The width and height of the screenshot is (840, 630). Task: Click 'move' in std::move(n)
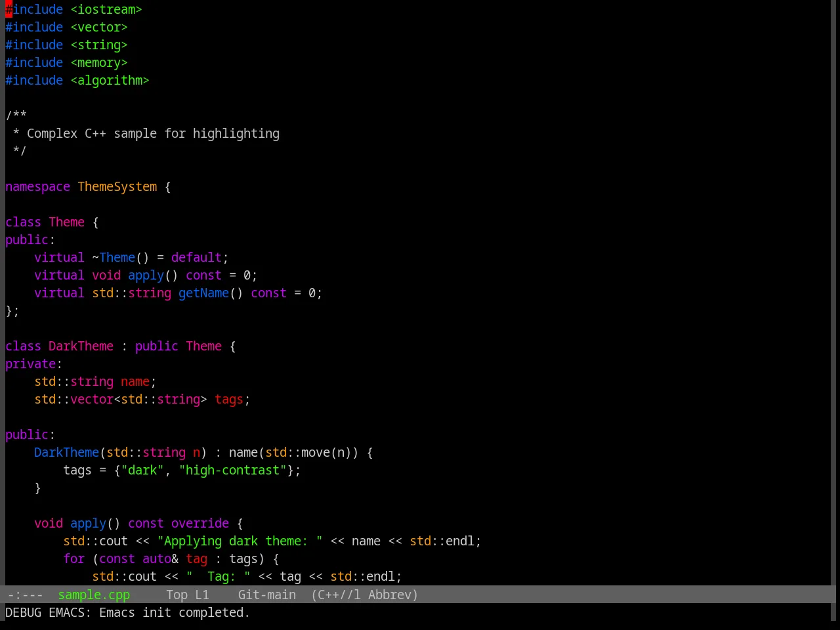pos(316,452)
